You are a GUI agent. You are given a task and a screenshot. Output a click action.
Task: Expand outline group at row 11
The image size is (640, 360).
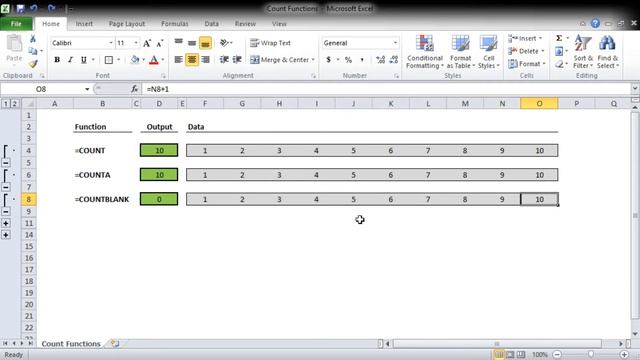tap(6, 223)
